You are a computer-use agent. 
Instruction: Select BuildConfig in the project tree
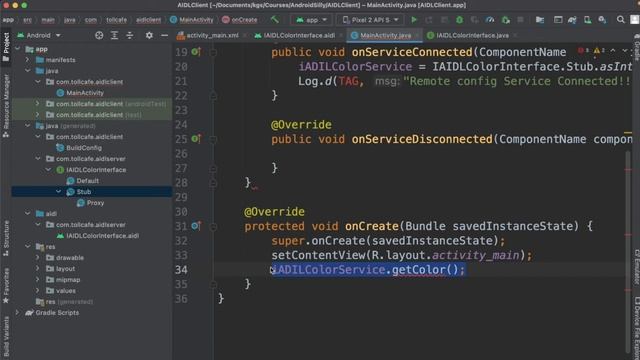[x=84, y=148]
